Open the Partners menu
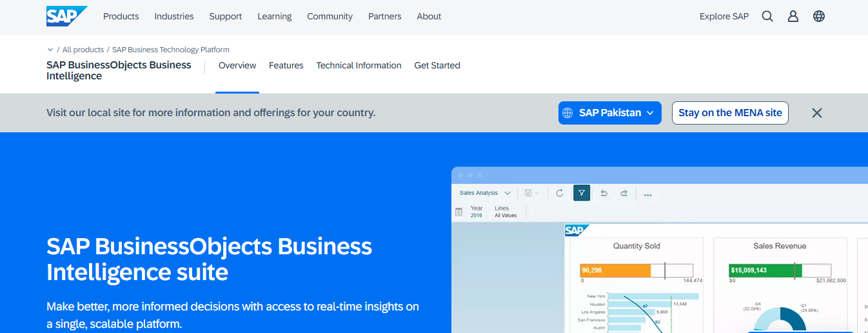868x333 pixels. (x=385, y=16)
